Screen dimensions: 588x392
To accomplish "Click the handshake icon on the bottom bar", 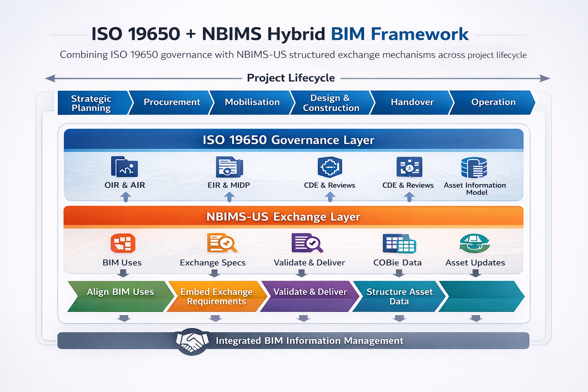I will 192,341.
